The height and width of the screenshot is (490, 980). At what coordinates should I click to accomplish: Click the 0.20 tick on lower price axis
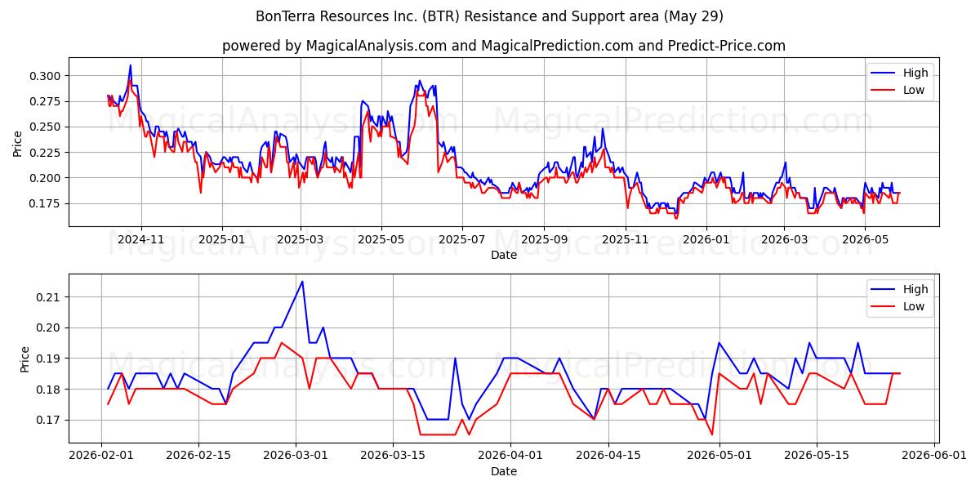pyautogui.click(x=49, y=327)
